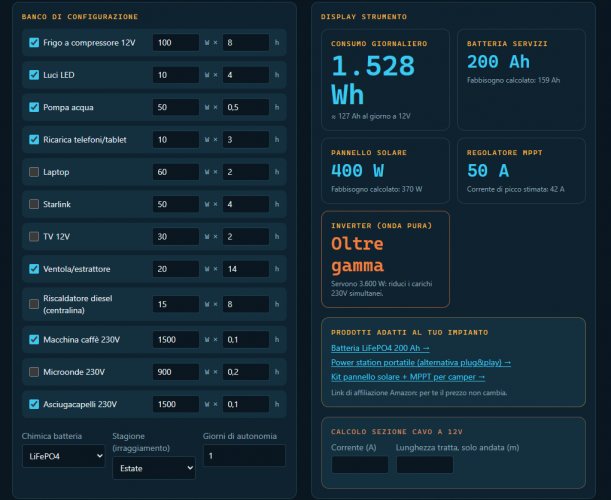Click 'Servono 3.600 W' inverter note
Viewport: 611px width, 500px height.
pos(381,288)
